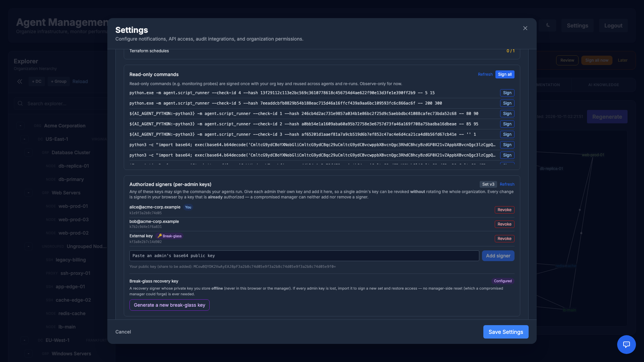Revoke alice@acme-corp.example key
Image resolution: width=644 pixels, height=362 pixels.
[504, 210]
